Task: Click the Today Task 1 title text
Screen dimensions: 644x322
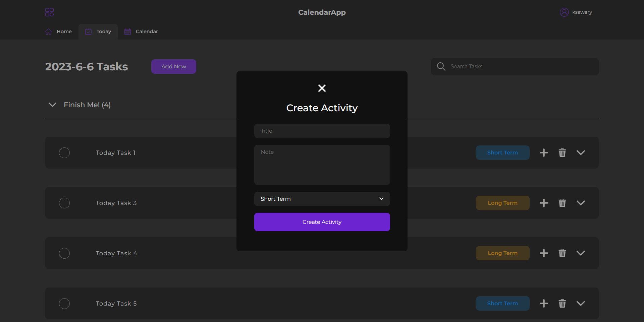Action: coord(116,153)
